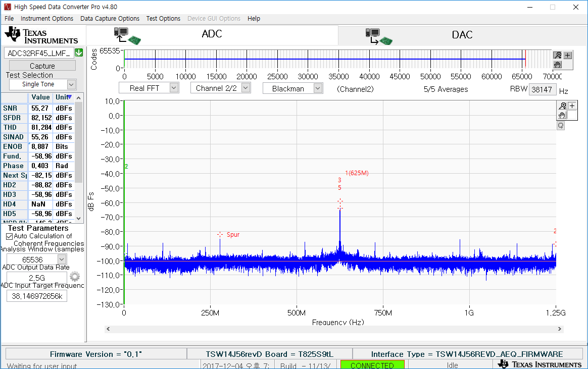Click the HD4 NaN value
Screen dimensions: 588x369
(40, 204)
